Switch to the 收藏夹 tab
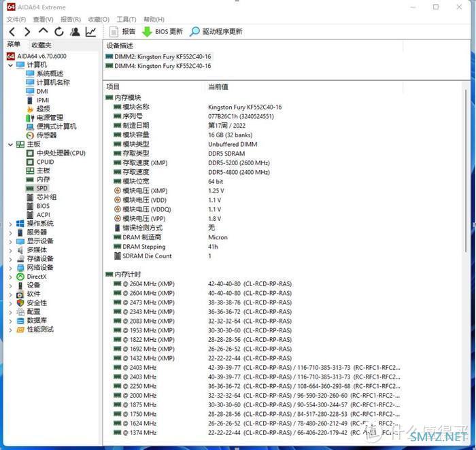Viewport: 476px width, 450px height. (41, 46)
